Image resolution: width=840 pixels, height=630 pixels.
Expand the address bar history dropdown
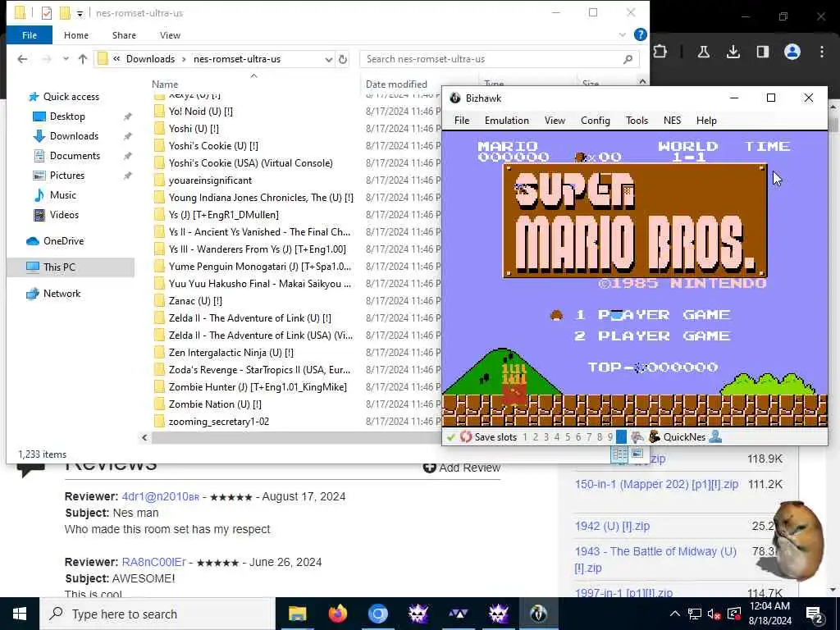pyautogui.click(x=328, y=59)
